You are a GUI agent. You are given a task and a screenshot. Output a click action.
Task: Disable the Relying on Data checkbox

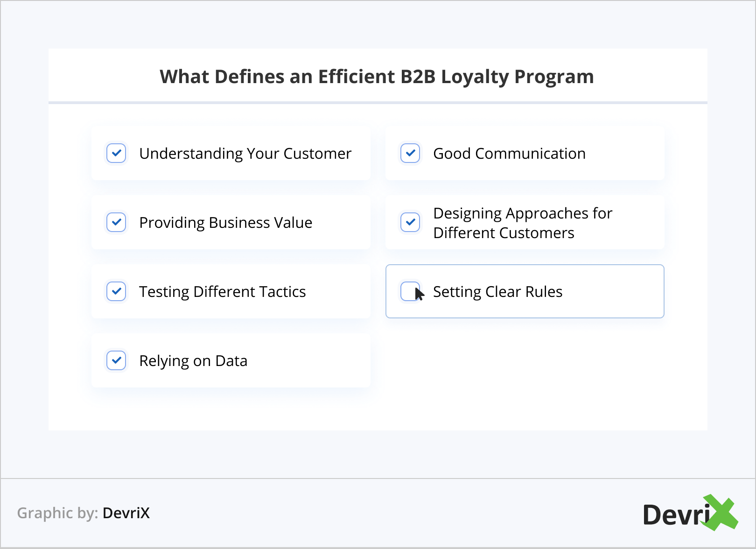(116, 360)
